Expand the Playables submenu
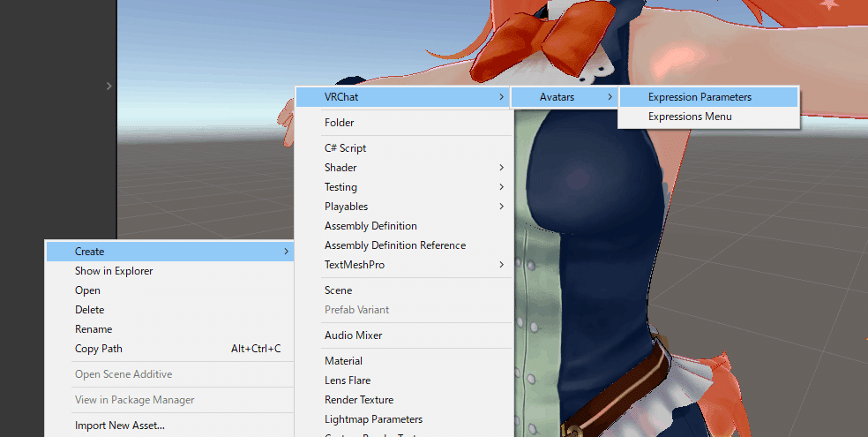 pos(402,207)
